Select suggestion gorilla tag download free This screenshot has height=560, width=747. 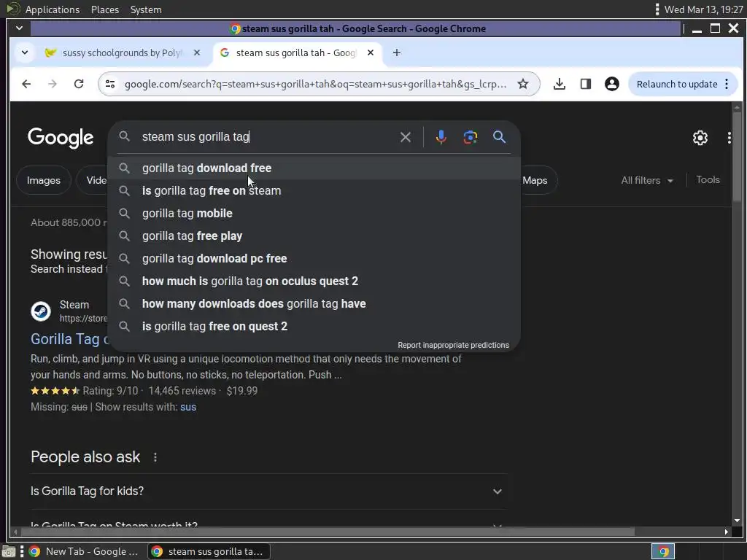coord(314,168)
